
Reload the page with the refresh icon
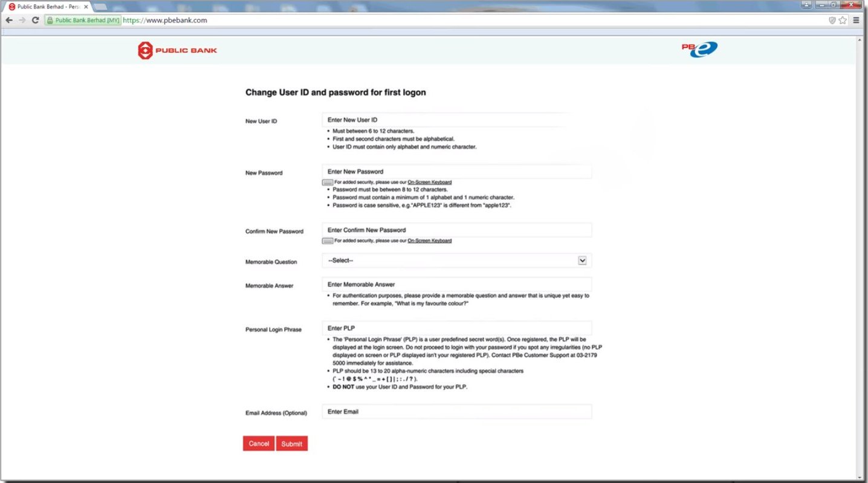36,20
